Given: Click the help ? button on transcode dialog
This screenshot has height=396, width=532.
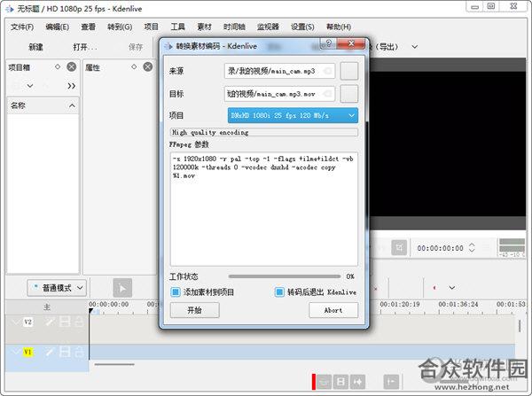Looking at the screenshot, I should click(328, 43).
